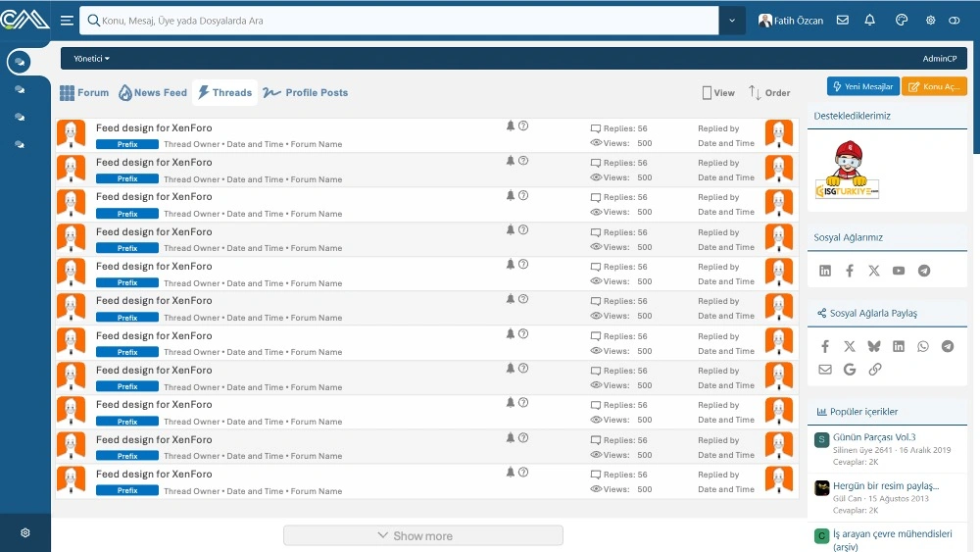980x552 pixels.
Task: Open the Yönetici dropdown menu
Action: tap(91, 59)
